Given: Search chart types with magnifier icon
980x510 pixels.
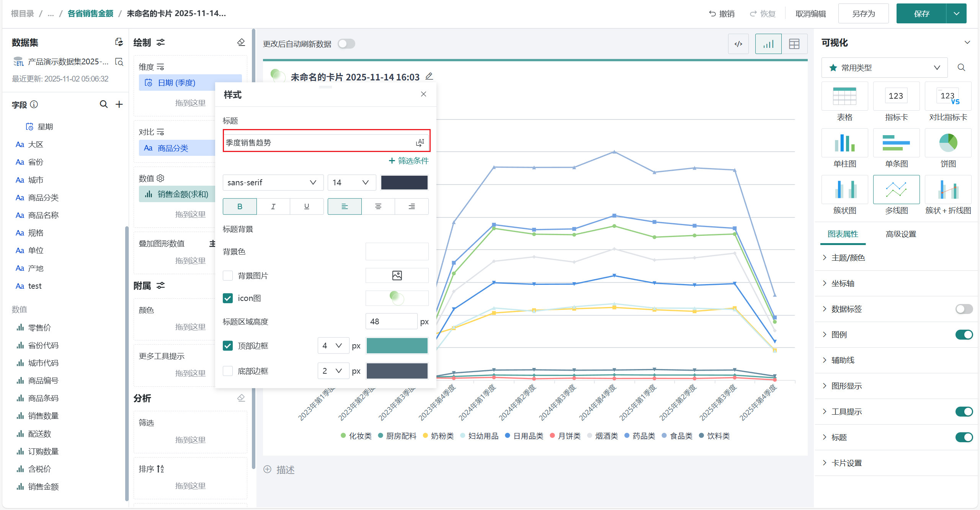Looking at the screenshot, I should click(961, 68).
